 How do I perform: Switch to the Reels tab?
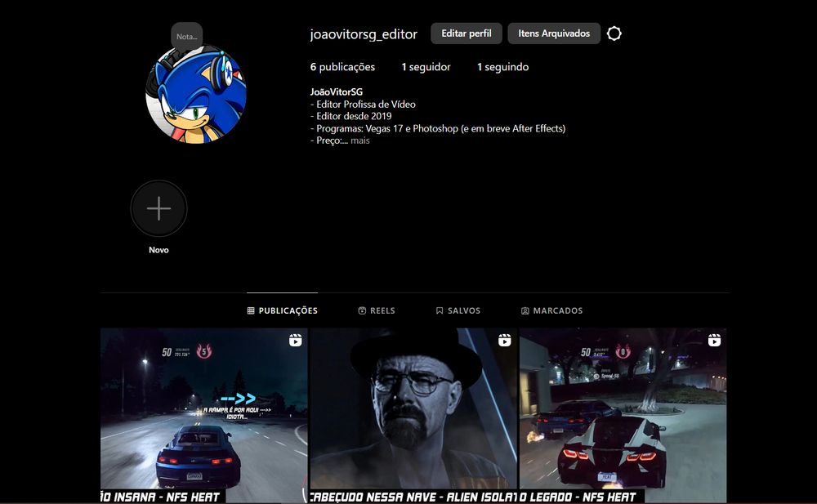coord(377,310)
